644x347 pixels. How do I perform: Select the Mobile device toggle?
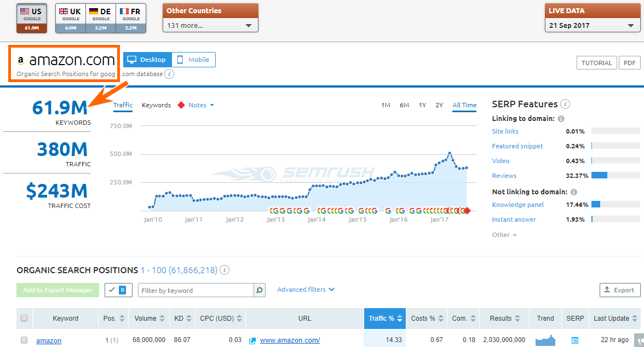pyautogui.click(x=193, y=60)
